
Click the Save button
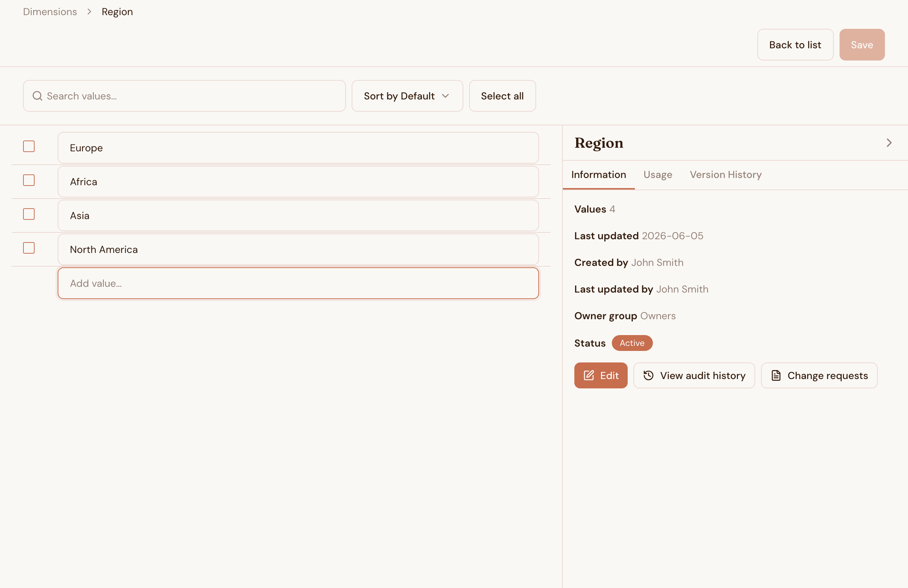tap(862, 45)
